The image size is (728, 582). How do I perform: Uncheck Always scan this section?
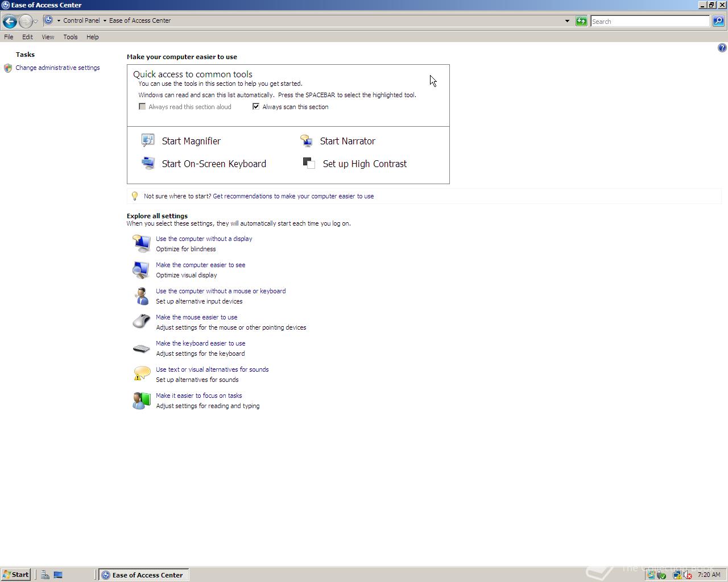(256, 106)
